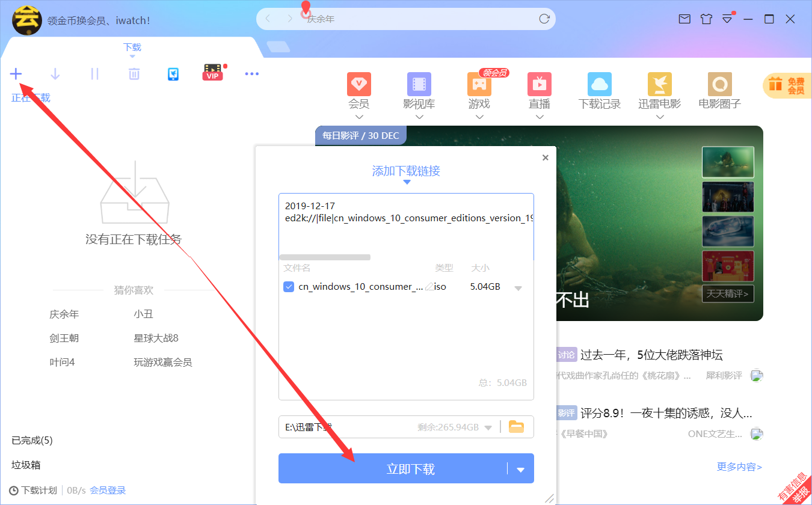Viewport: 812px width, 505px height.
Task: Select the second banner thumbnail
Action: [728, 197]
